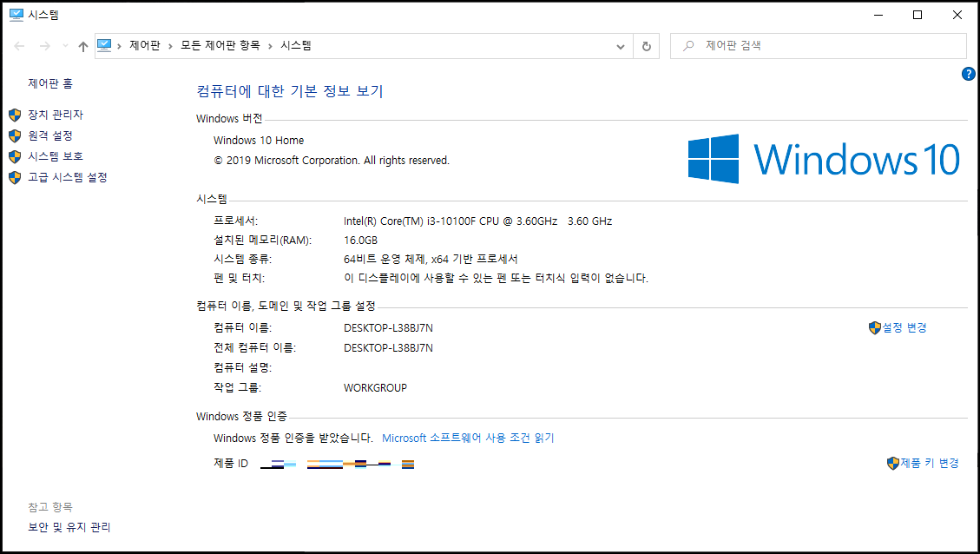Maximize the 시스템 window

[x=918, y=15]
